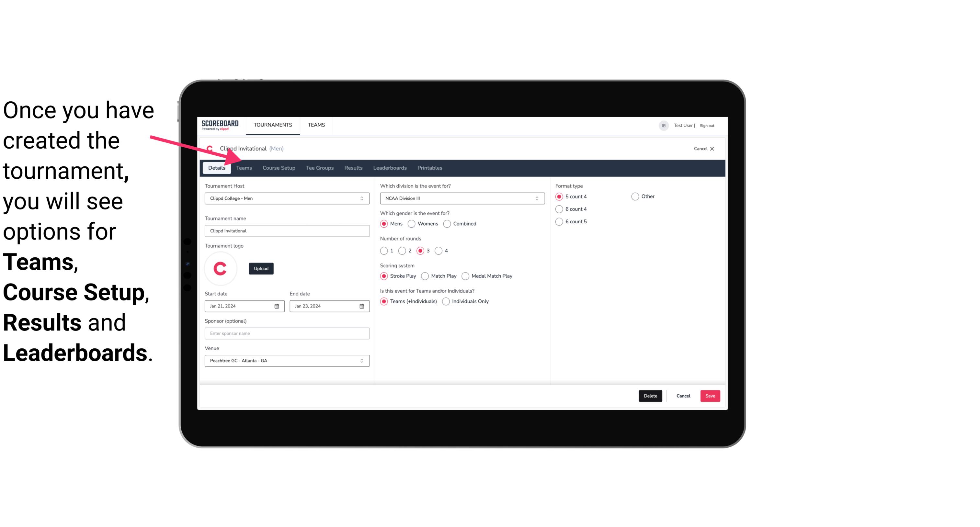Image resolution: width=980 pixels, height=527 pixels.
Task: Expand the Venue dropdown selector
Action: pos(361,360)
